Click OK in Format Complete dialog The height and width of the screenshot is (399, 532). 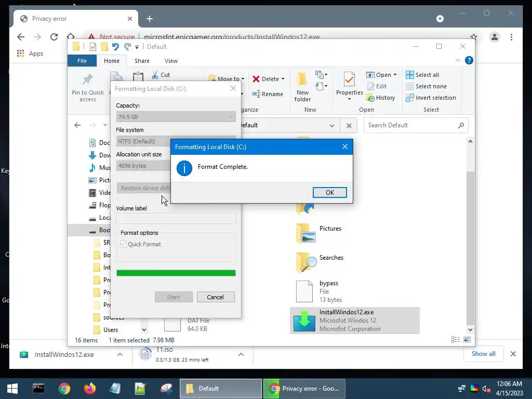point(329,192)
